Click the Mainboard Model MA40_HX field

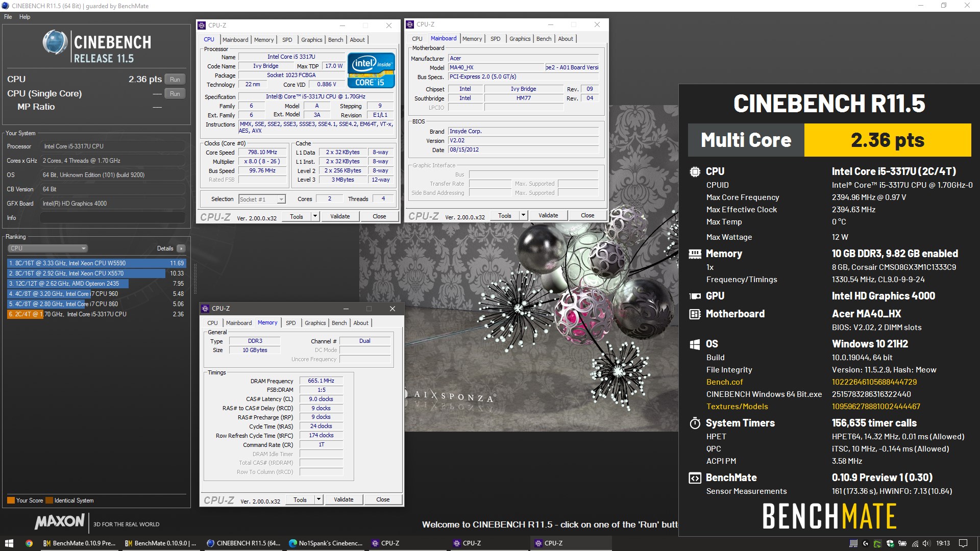[x=497, y=67]
